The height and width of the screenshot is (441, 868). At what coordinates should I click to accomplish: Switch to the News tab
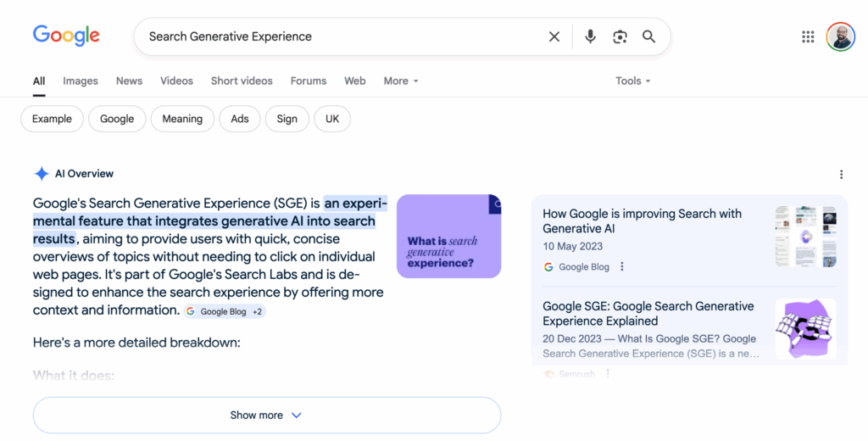click(129, 81)
